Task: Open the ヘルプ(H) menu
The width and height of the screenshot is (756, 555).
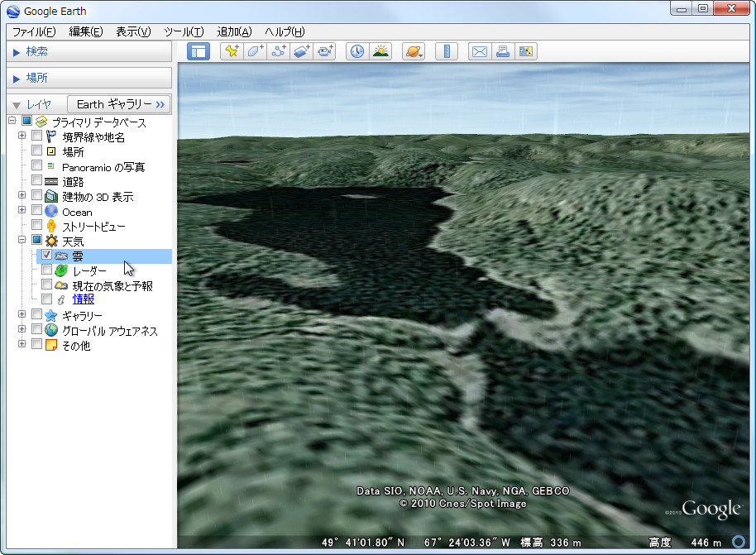Action: click(x=285, y=31)
